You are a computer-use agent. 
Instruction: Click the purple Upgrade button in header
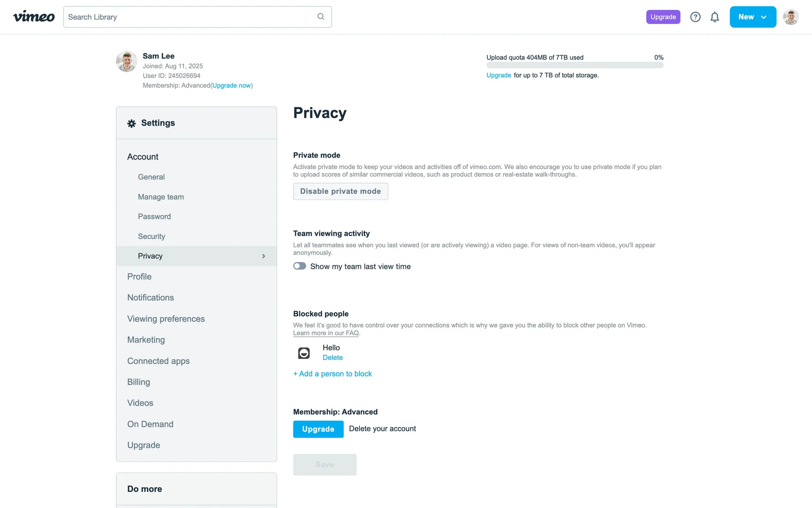click(x=663, y=17)
